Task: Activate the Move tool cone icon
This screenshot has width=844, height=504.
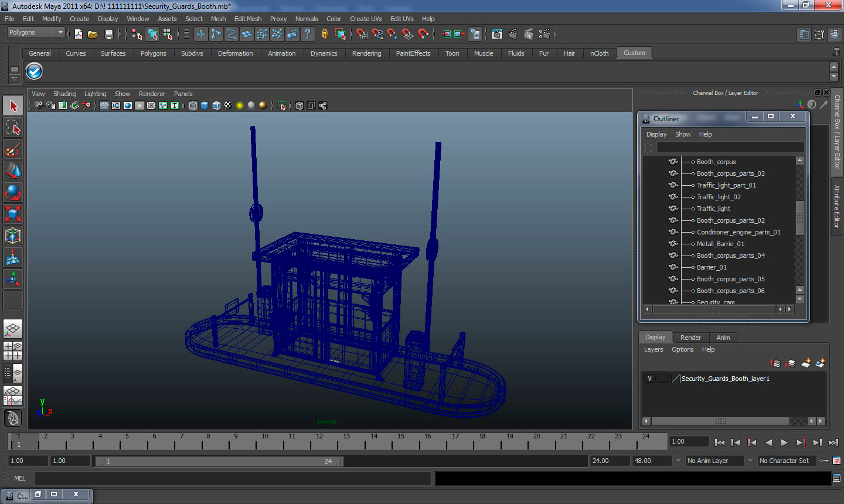Action: (13, 171)
